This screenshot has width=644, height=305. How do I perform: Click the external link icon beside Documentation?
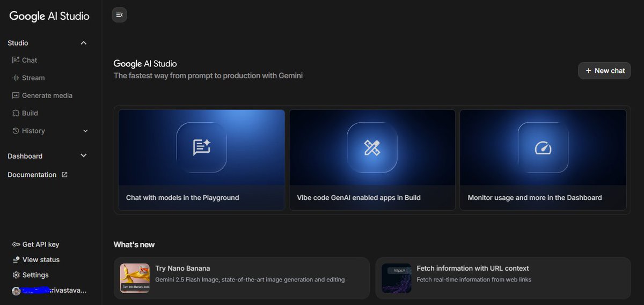(64, 175)
